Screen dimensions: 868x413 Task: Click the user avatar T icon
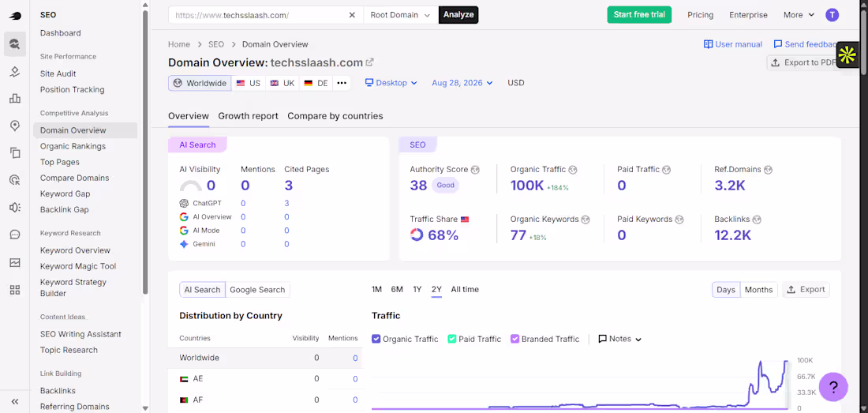832,15
